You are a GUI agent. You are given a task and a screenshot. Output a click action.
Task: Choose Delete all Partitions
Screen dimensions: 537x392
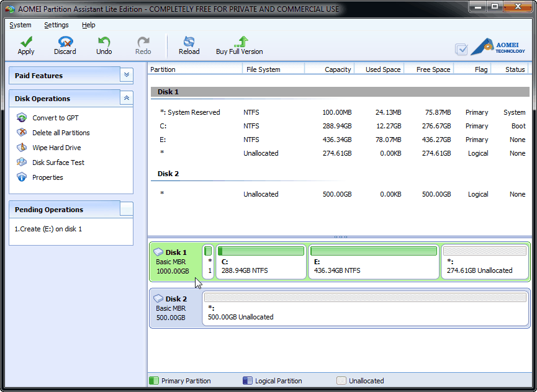pyautogui.click(x=61, y=133)
